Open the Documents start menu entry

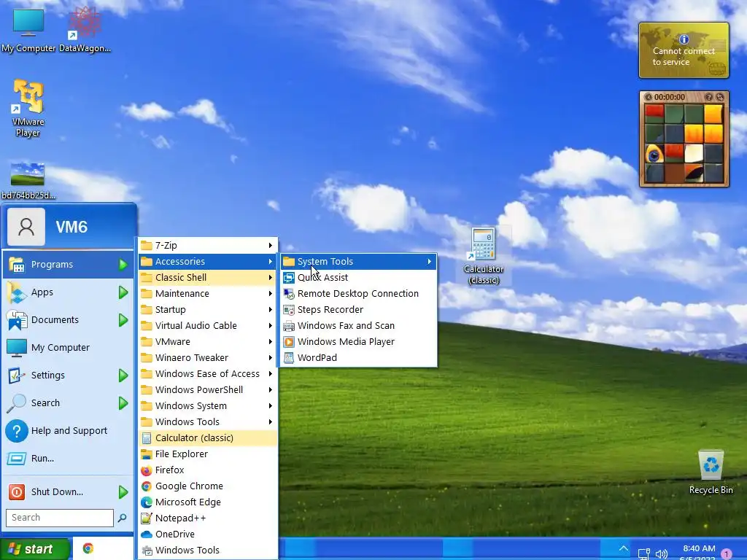(x=68, y=320)
